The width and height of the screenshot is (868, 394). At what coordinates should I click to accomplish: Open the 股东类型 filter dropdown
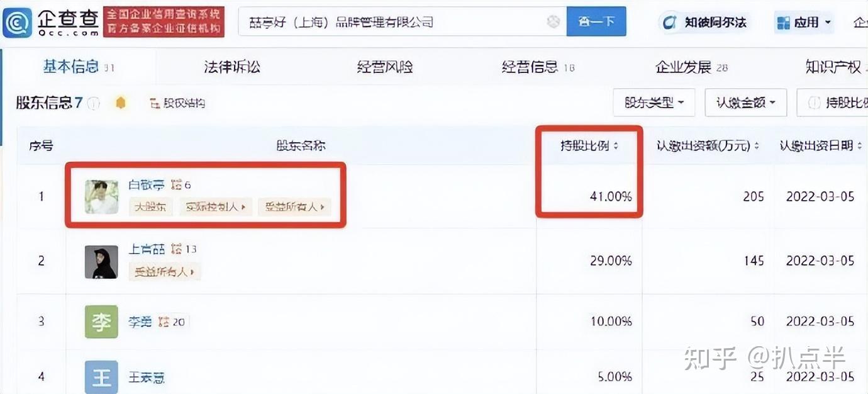tap(654, 102)
